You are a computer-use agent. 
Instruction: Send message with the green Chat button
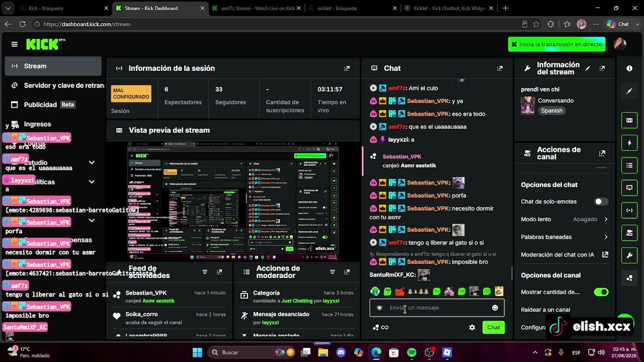(x=494, y=327)
